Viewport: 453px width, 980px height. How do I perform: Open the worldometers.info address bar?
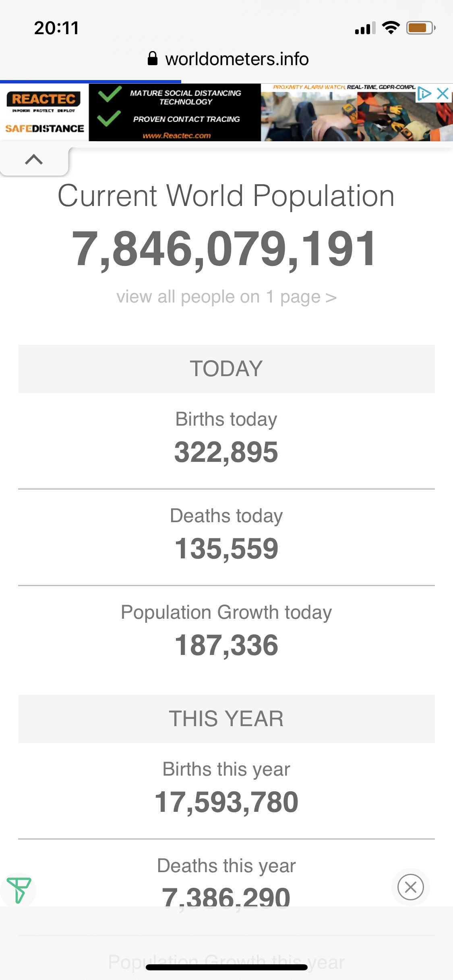[237, 59]
